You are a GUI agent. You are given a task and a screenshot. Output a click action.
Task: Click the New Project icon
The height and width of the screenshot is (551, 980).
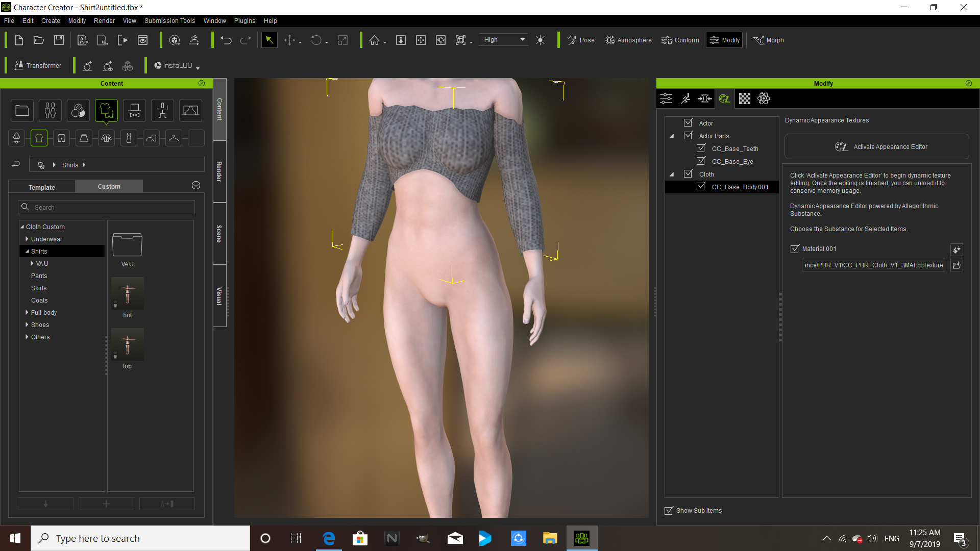pos(19,40)
